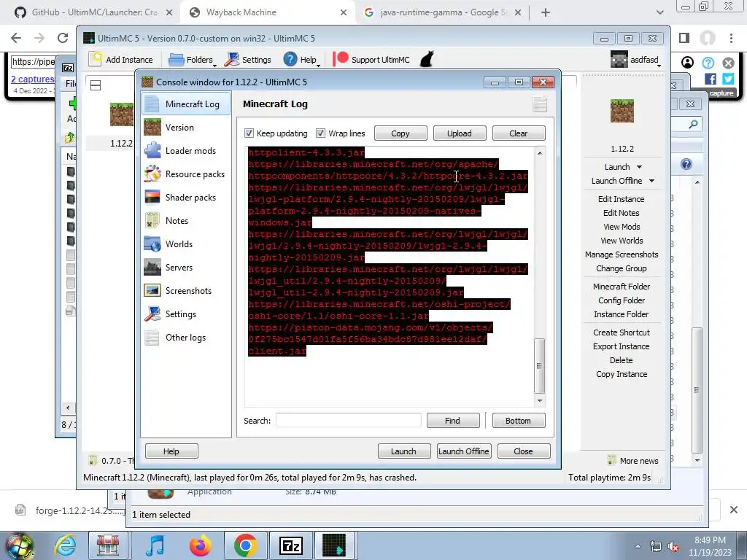This screenshot has height=560, width=747.
Task: Click Create Shortcut in side panel
Action: point(622,332)
